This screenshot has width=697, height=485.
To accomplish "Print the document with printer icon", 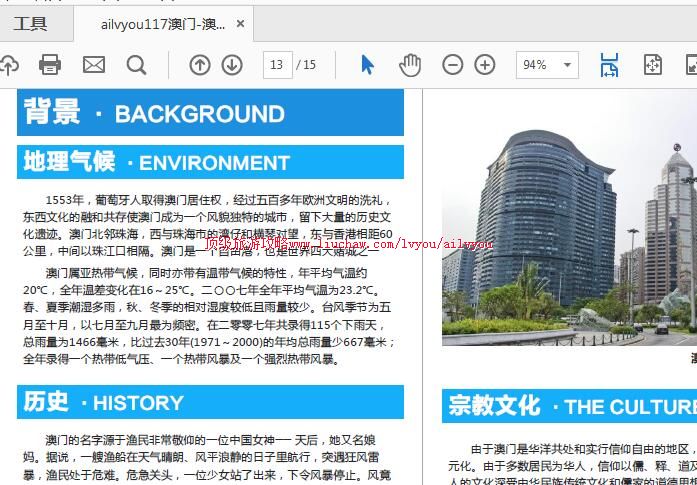I will tap(50, 65).
